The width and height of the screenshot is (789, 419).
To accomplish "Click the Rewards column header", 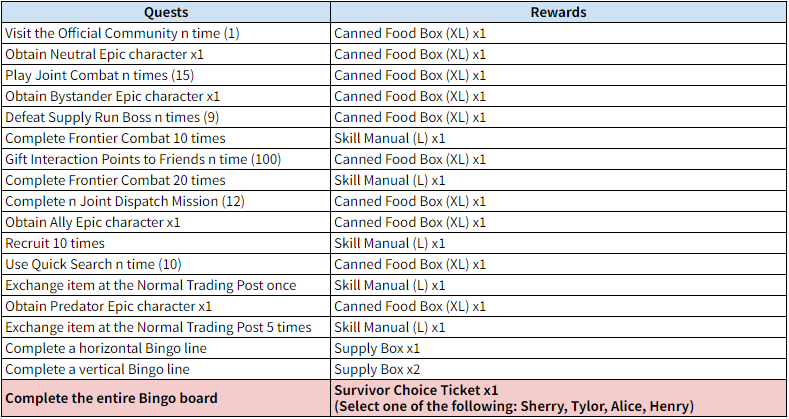I will coord(558,13).
